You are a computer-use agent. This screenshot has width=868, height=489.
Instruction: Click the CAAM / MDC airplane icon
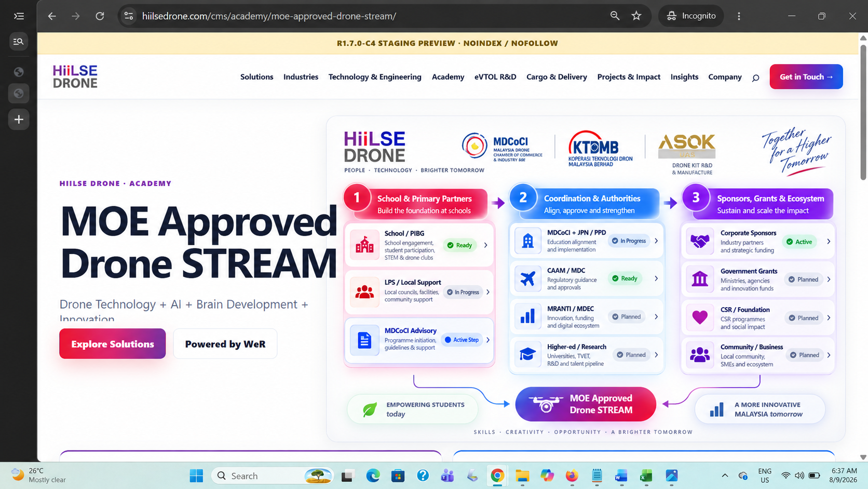527,279
